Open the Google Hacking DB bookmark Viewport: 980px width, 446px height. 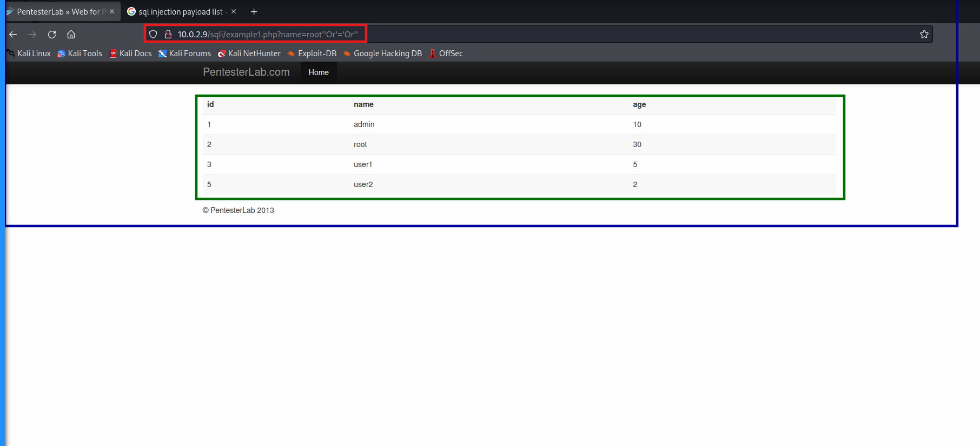382,54
